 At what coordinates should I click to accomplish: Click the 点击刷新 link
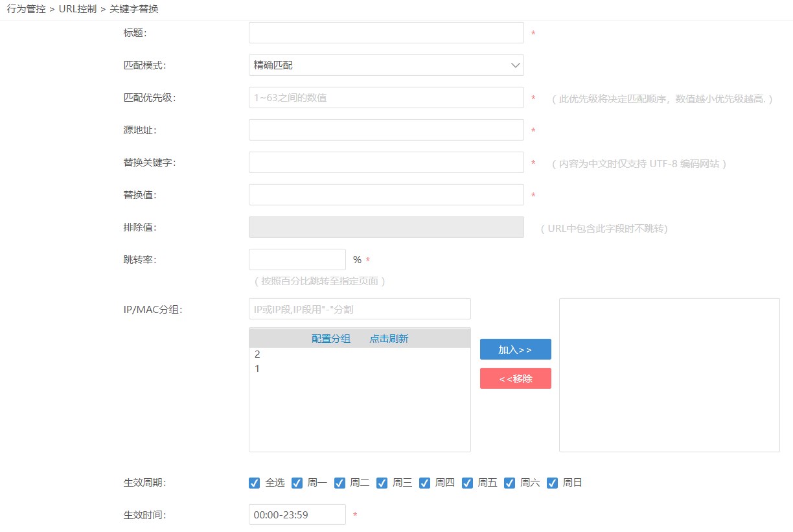click(x=389, y=338)
